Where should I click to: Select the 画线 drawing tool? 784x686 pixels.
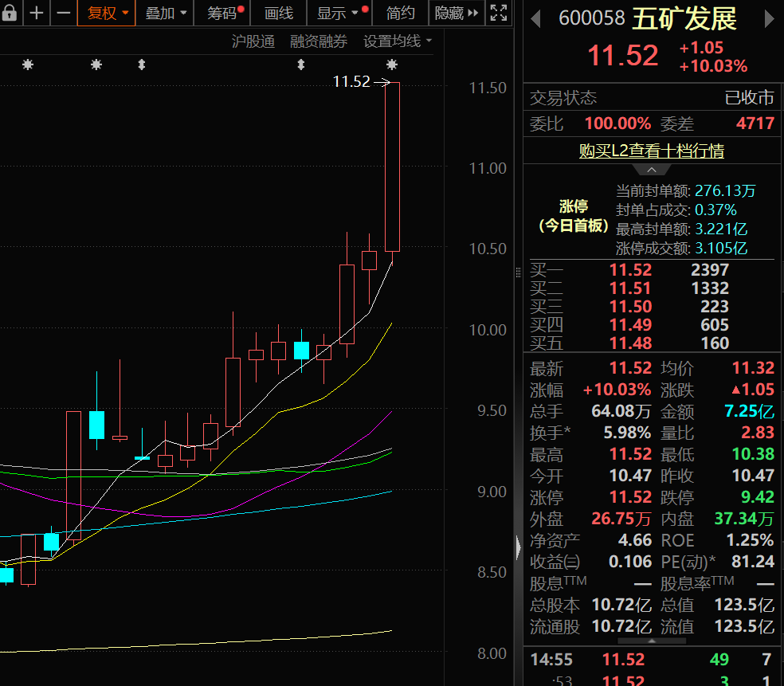pos(279,13)
